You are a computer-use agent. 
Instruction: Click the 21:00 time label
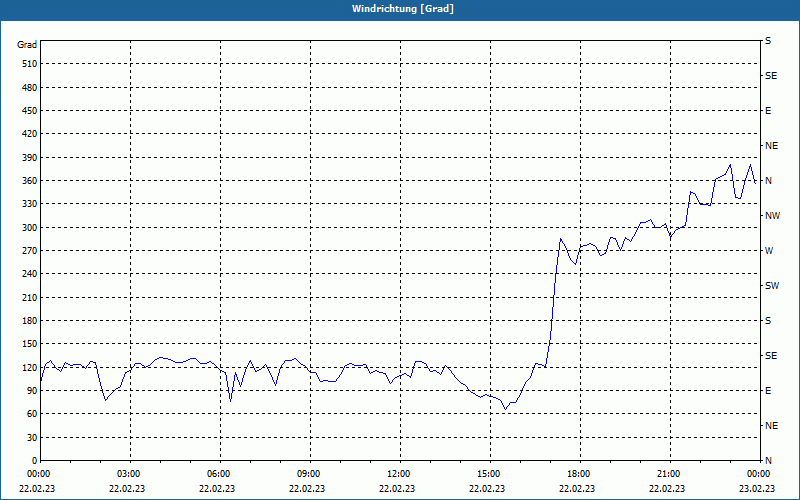[669, 474]
